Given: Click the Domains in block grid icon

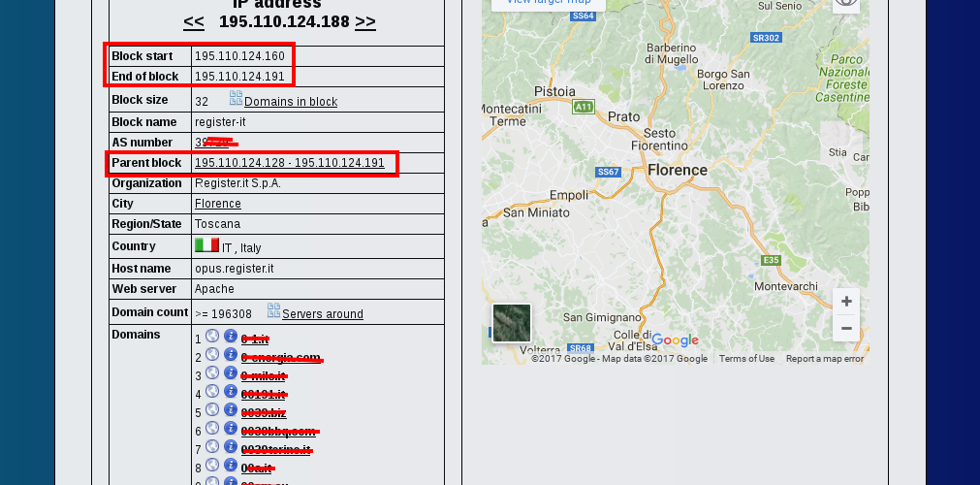Looking at the screenshot, I should point(236,98).
